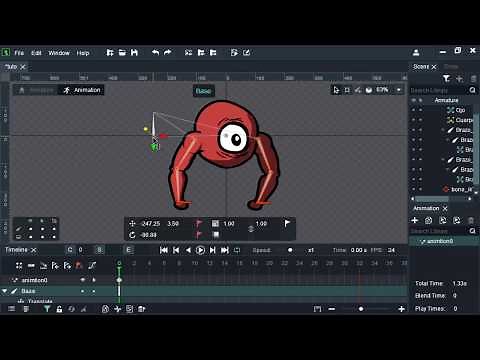Click the timeline zoom slider handle

click(x=361, y=309)
